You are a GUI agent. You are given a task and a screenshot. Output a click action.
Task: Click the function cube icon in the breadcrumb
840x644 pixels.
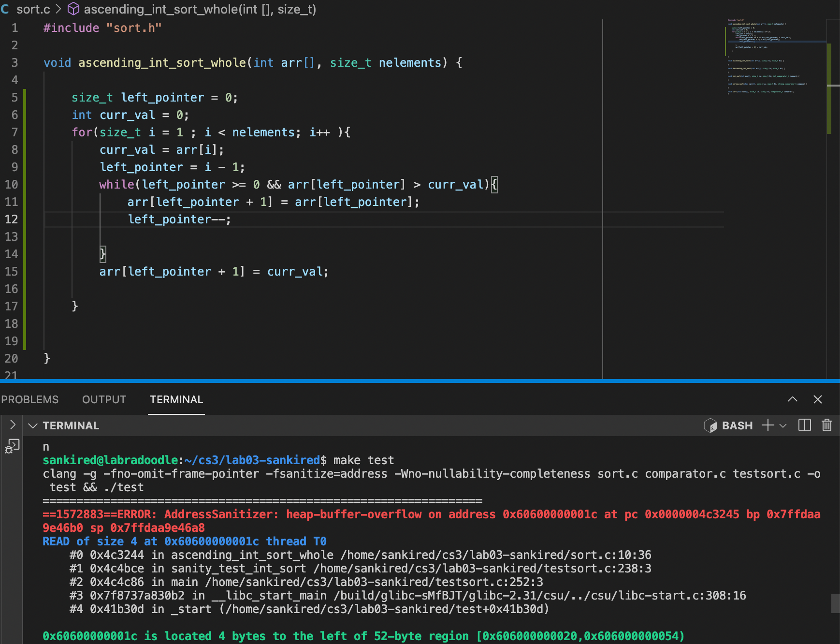(73, 9)
